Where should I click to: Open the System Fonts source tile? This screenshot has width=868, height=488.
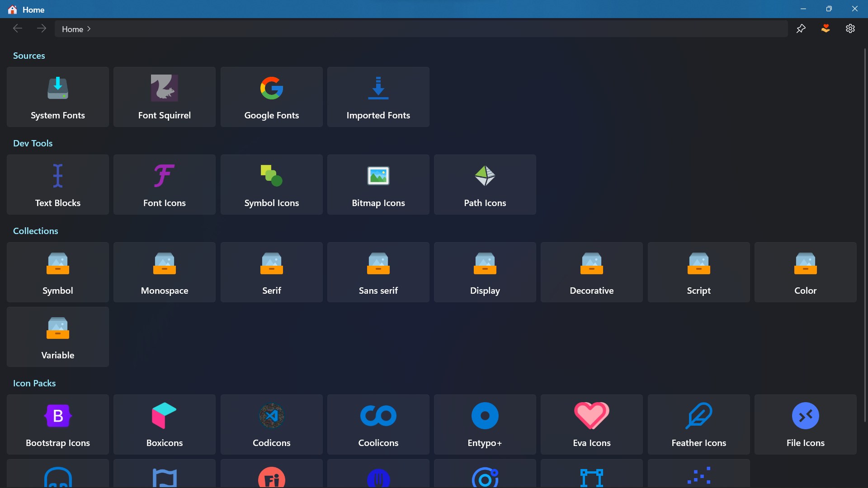[x=58, y=97]
